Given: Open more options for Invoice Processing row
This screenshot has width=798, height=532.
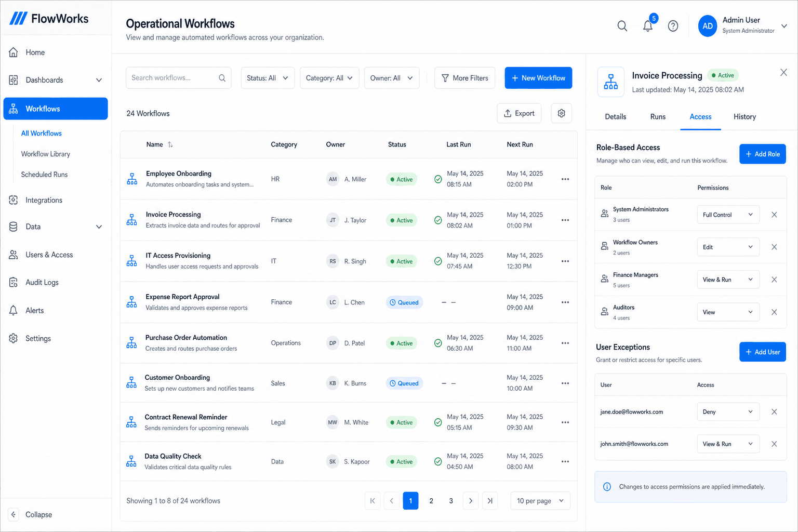Looking at the screenshot, I should [x=565, y=220].
